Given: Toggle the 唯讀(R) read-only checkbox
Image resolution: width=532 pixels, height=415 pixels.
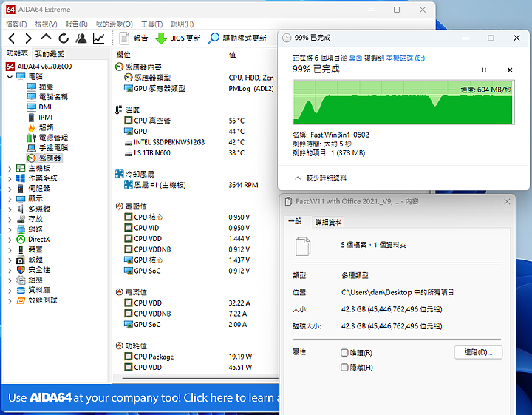Looking at the screenshot, I should (x=344, y=353).
